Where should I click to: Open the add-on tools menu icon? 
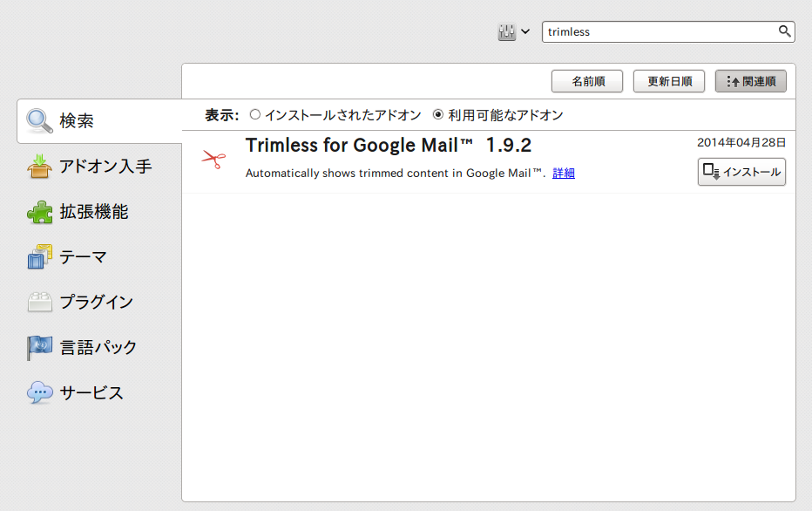pyautogui.click(x=506, y=31)
